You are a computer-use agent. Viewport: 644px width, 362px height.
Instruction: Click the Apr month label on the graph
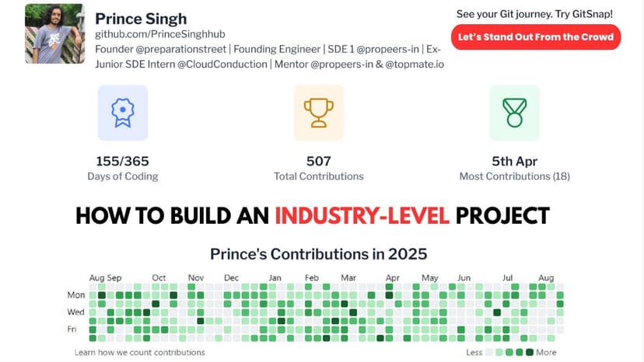[x=393, y=277]
